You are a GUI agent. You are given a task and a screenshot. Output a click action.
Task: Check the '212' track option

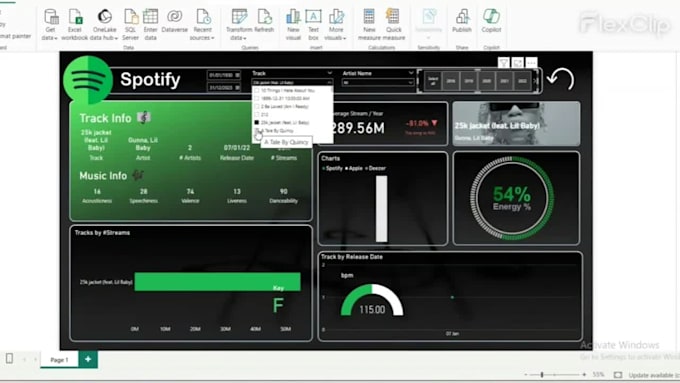(257, 115)
